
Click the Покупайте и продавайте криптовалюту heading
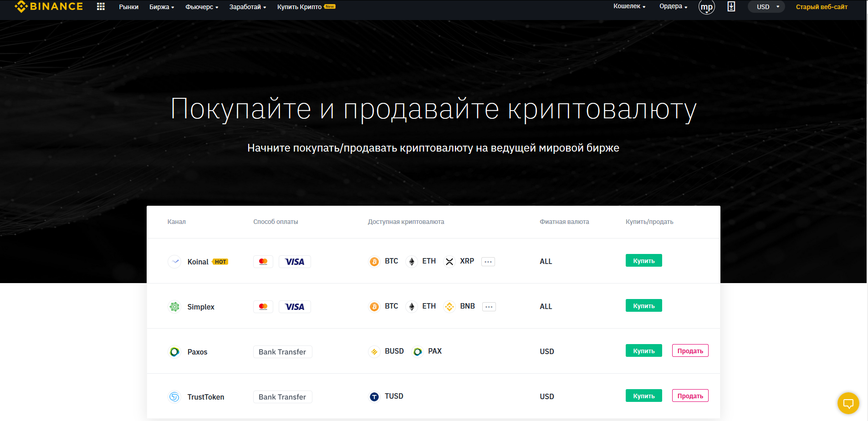point(433,109)
